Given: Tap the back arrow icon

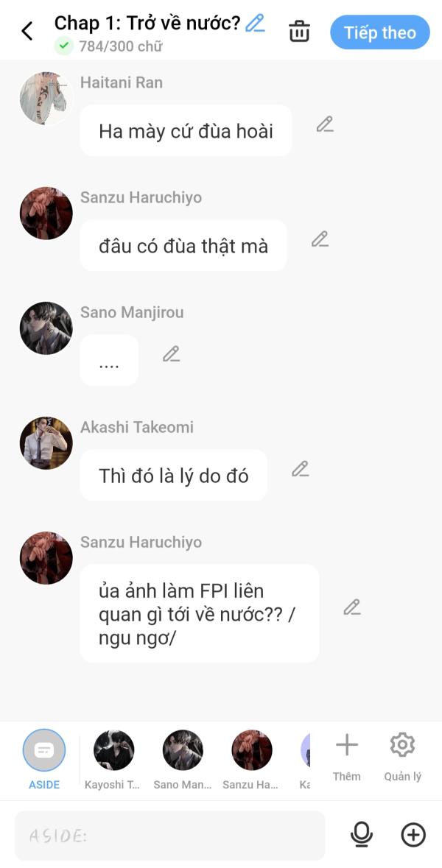Looking at the screenshot, I should (x=27, y=32).
